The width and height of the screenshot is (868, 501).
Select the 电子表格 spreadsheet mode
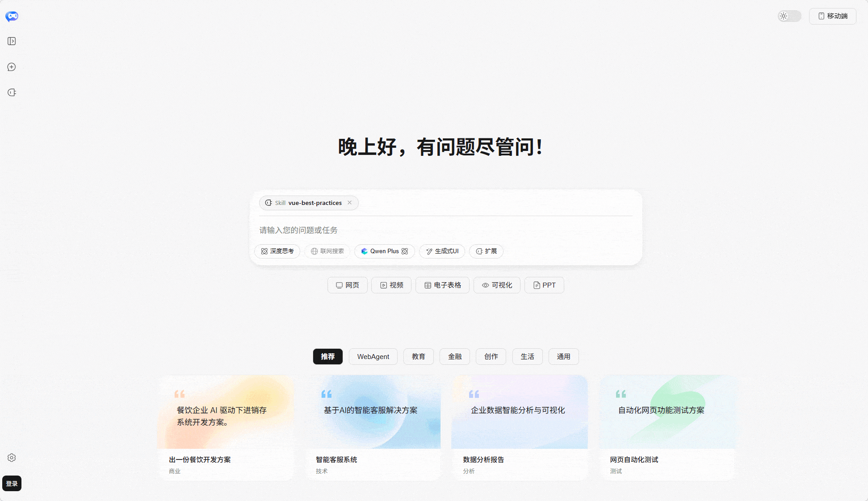click(x=442, y=285)
